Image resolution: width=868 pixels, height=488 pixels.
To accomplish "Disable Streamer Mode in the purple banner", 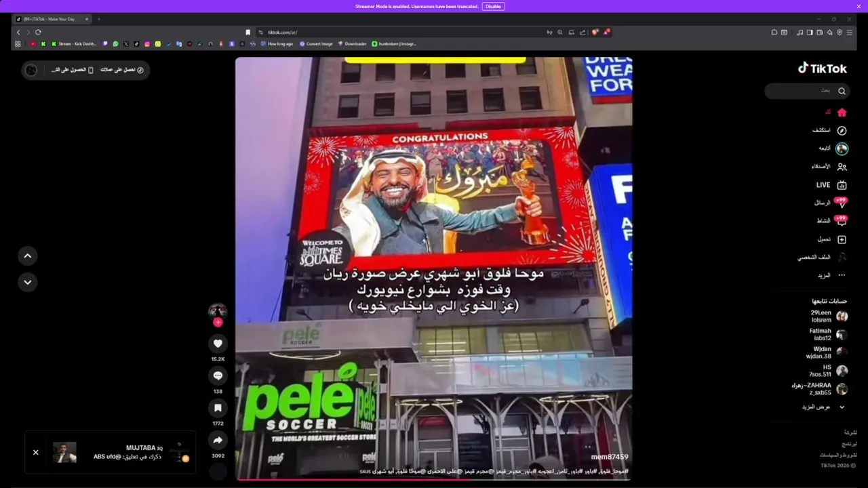I will (493, 6).
